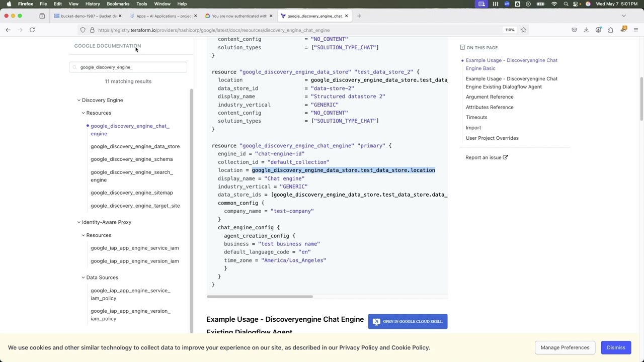This screenshot has height=362, width=644.
Task: Click the code block horizontal scrollbar
Action: (260, 297)
